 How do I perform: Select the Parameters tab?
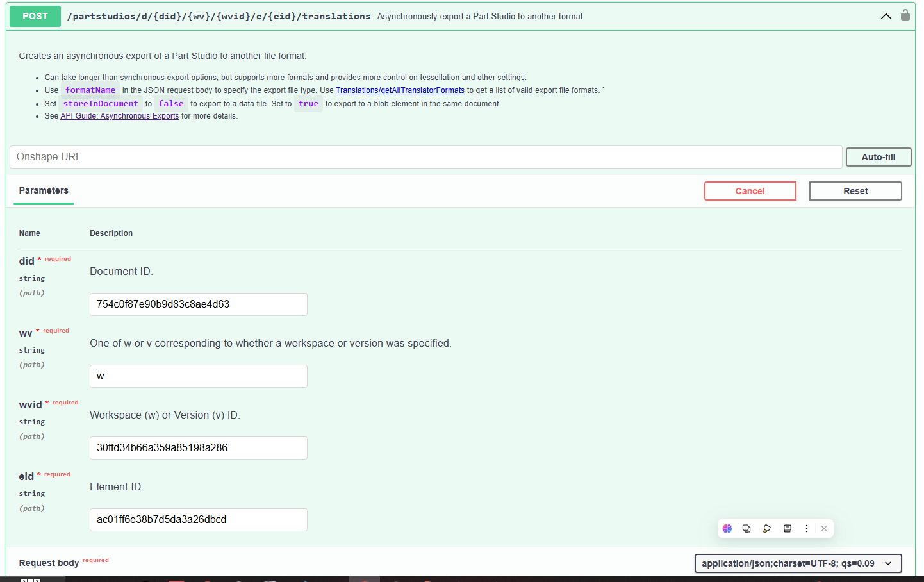[44, 190]
